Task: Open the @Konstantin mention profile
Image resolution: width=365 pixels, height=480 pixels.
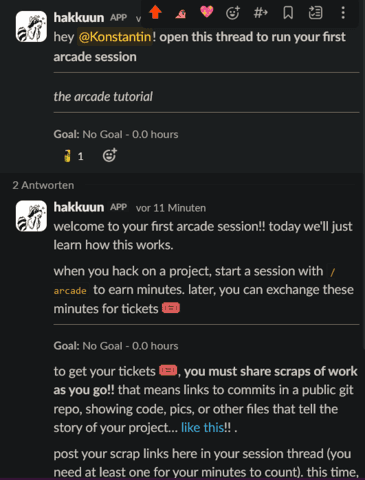Action: [115, 37]
